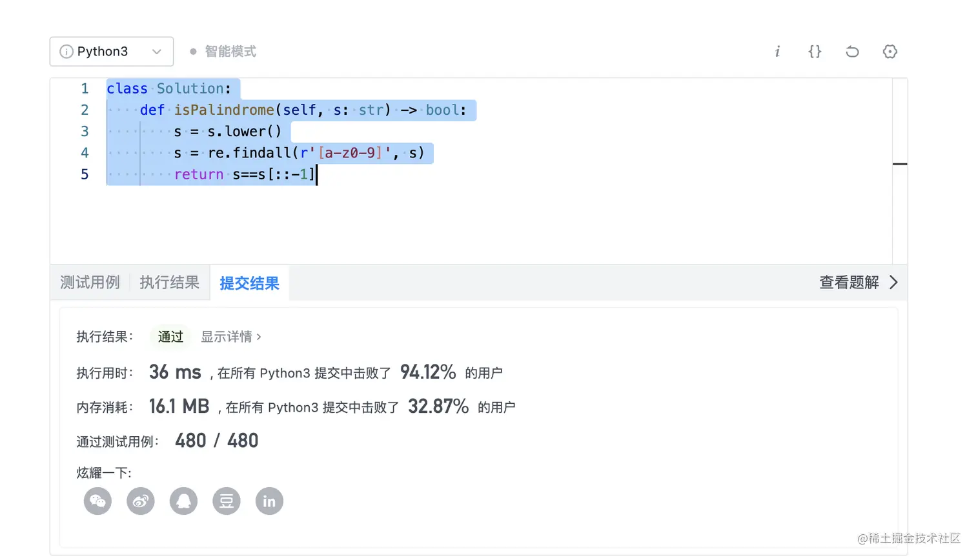Expand 显示详情 result details

[231, 337]
